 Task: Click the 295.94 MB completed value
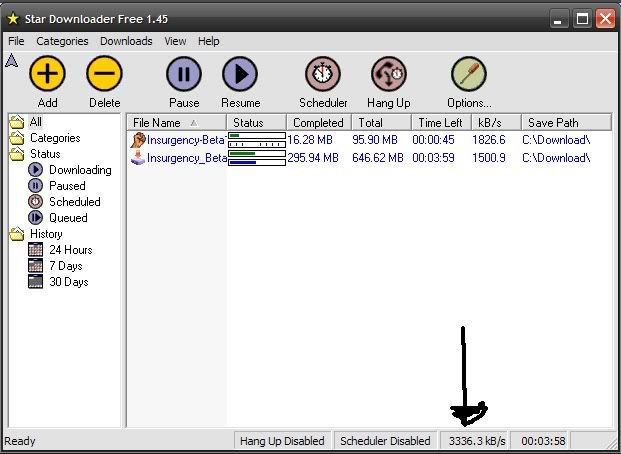[313, 158]
